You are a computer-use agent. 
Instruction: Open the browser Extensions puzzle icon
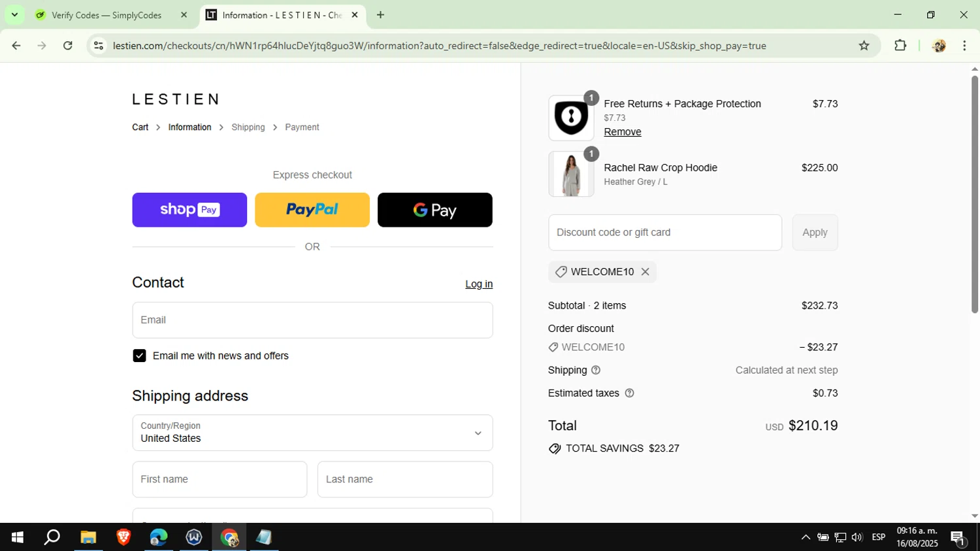pos(900,46)
